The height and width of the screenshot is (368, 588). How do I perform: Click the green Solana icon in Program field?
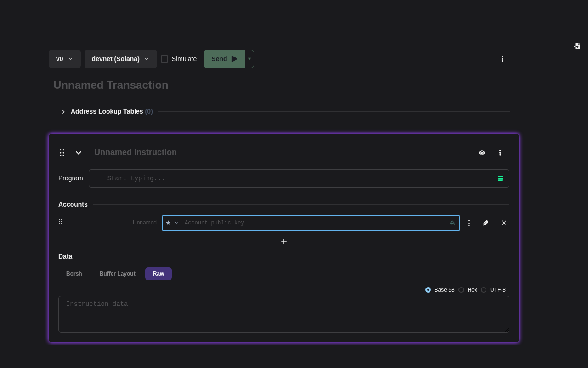coord(500,178)
